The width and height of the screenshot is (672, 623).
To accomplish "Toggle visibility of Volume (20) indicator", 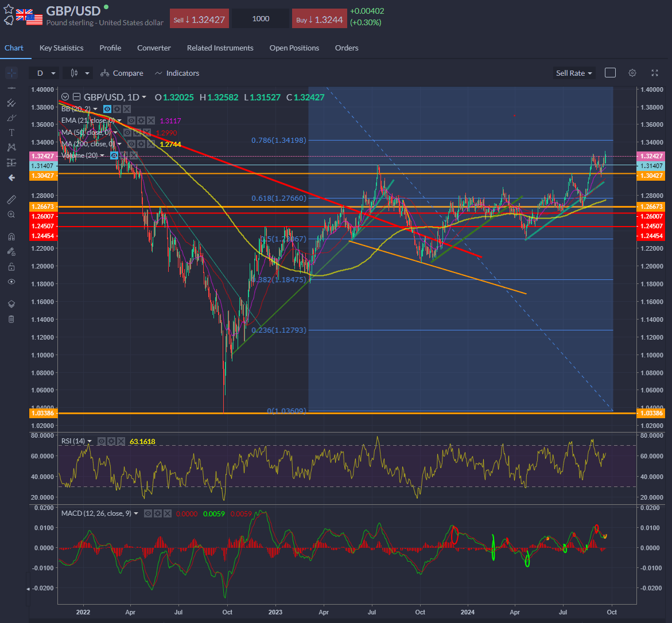I will click(114, 155).
